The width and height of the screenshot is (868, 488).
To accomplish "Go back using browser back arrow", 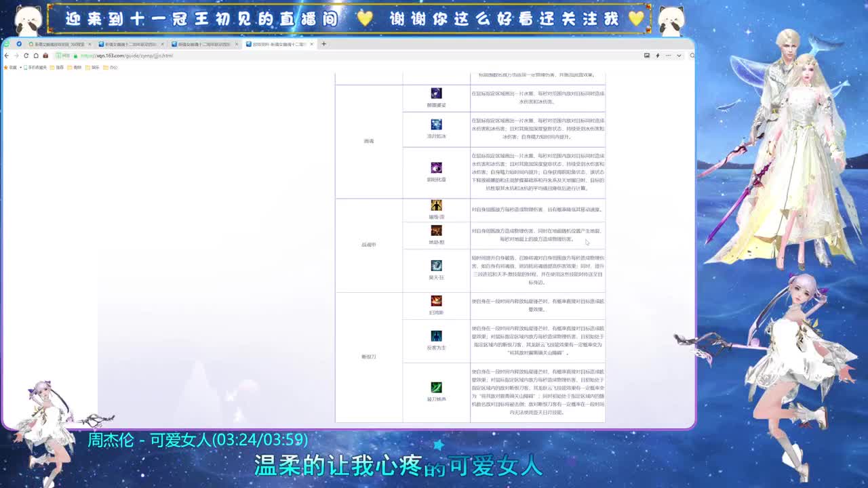I will [x=6, y=56].
